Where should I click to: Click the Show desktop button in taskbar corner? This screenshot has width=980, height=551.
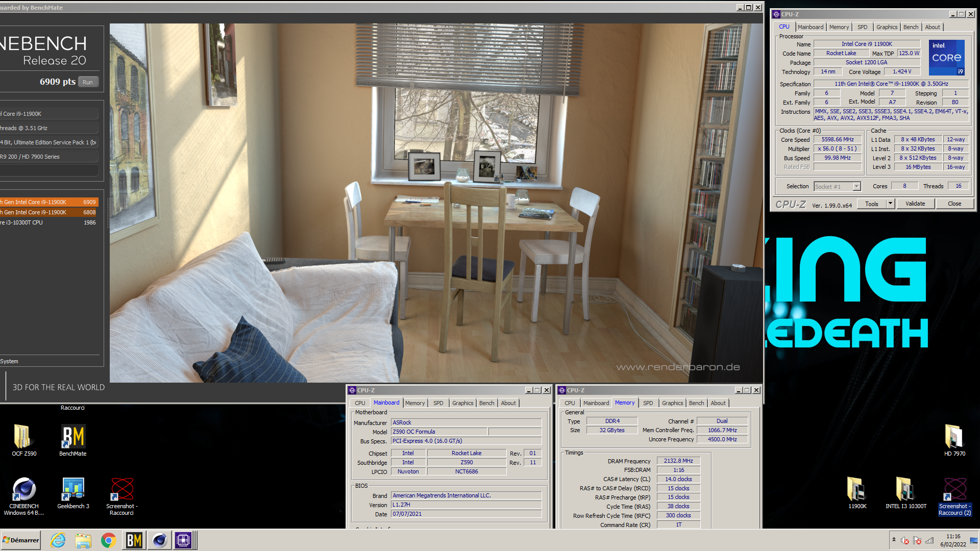point(975,540)
